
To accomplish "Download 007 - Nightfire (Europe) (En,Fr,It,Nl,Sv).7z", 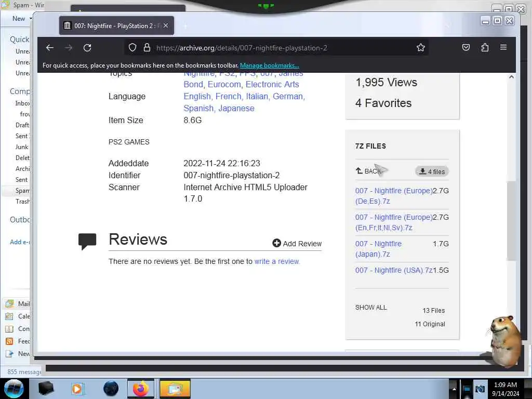I will point(394,222).
